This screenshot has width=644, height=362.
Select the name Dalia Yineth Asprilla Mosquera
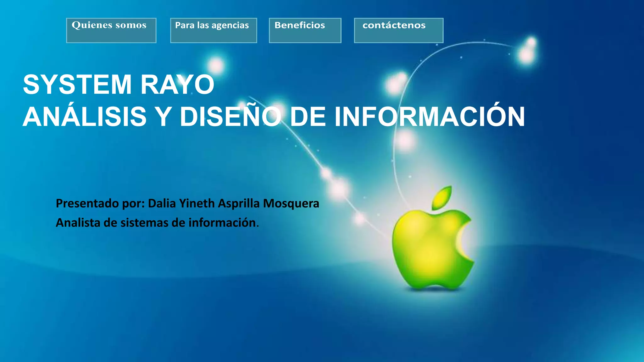(233, 204)
